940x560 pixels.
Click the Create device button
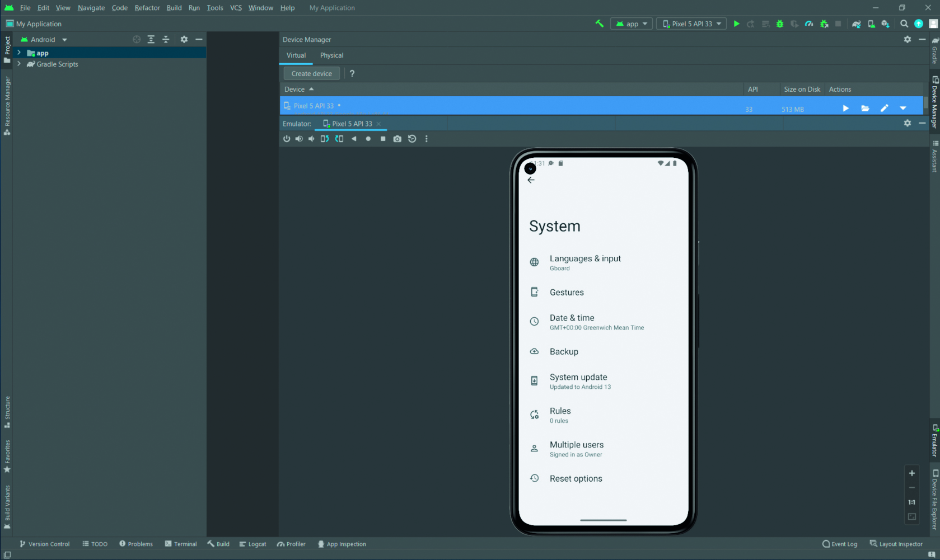click(311, 73)
